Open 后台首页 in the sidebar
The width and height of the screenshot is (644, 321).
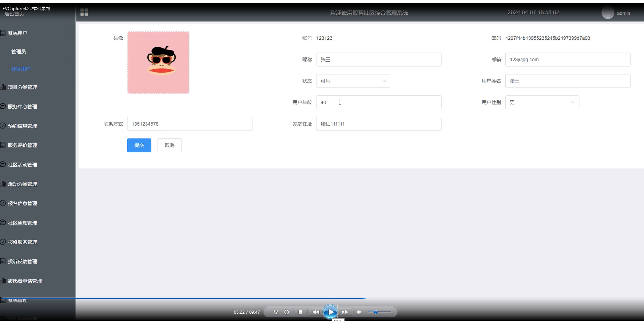pos(14,14)
